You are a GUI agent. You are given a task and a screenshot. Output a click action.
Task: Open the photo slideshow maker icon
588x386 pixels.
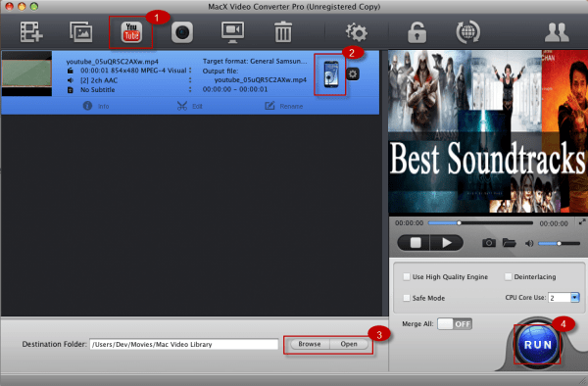(x=81, y=32)
